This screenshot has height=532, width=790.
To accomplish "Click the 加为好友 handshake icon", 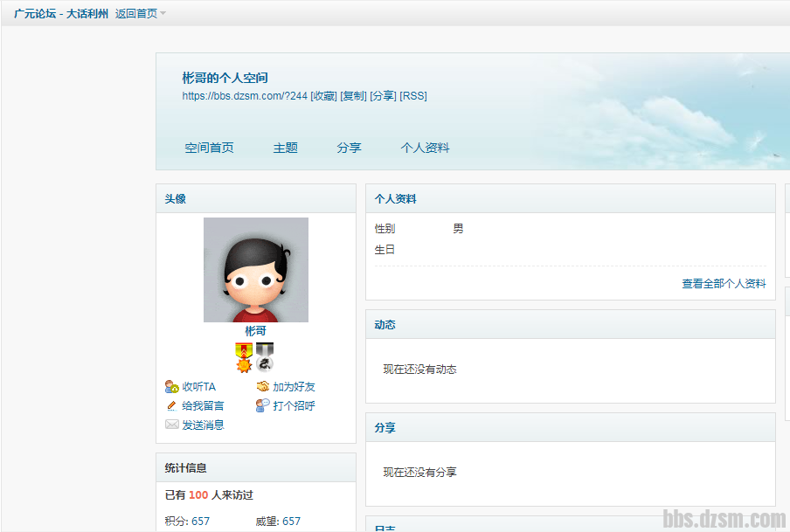I will 263,387.
